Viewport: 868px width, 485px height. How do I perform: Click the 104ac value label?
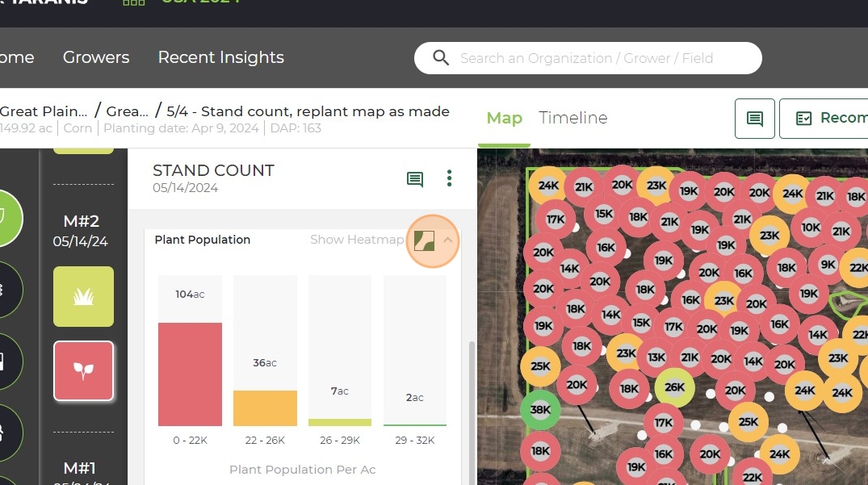(x=190, y=295)
